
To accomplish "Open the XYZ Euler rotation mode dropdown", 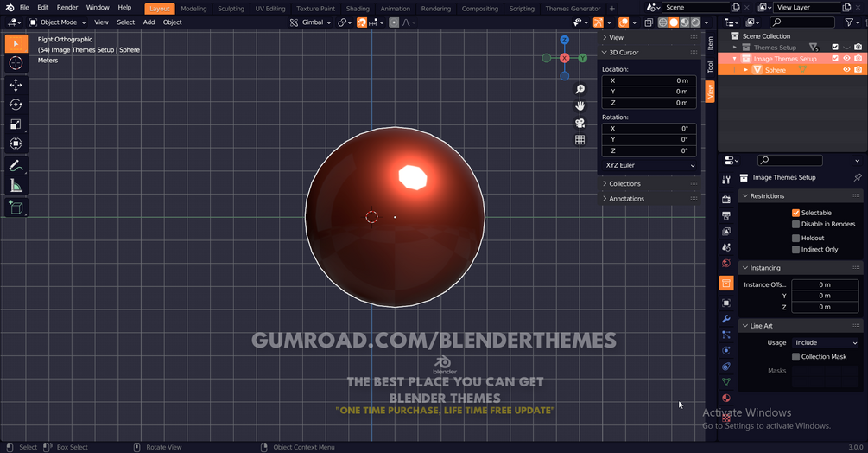I will [x=649, y=165].
